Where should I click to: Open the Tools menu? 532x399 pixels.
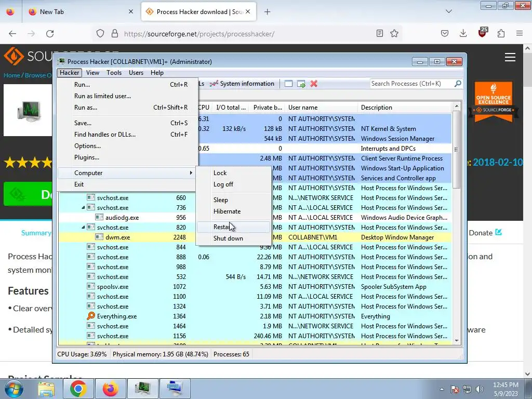point(114,73)
